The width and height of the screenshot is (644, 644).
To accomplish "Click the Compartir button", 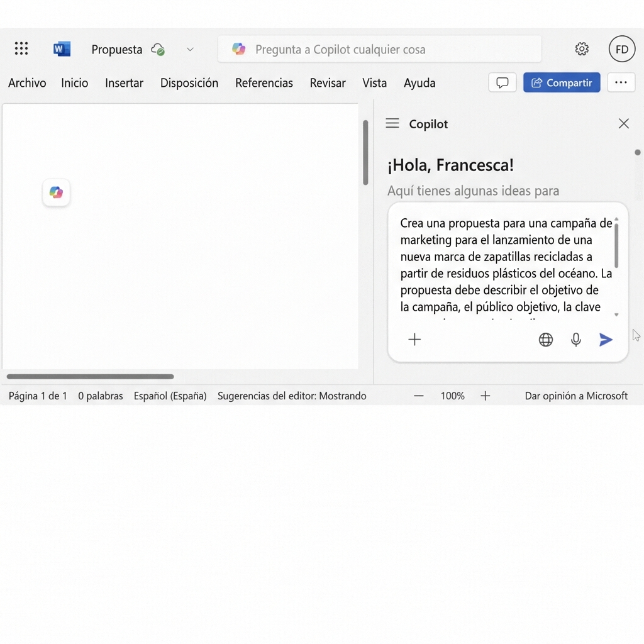I will (x=561, y=82).
